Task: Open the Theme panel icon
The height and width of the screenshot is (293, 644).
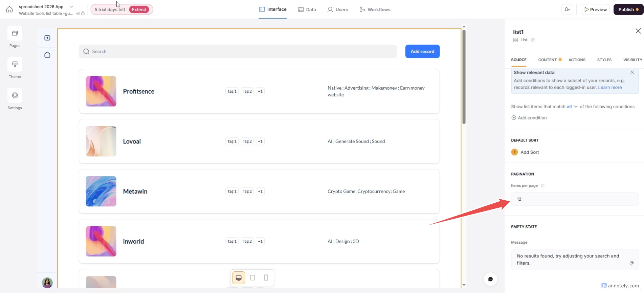Action: coord(15,64)
